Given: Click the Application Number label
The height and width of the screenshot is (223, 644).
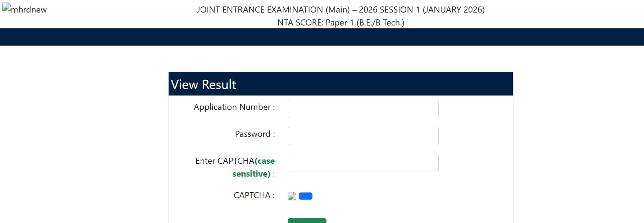Looking at the screenshot, I should [234, 107].
